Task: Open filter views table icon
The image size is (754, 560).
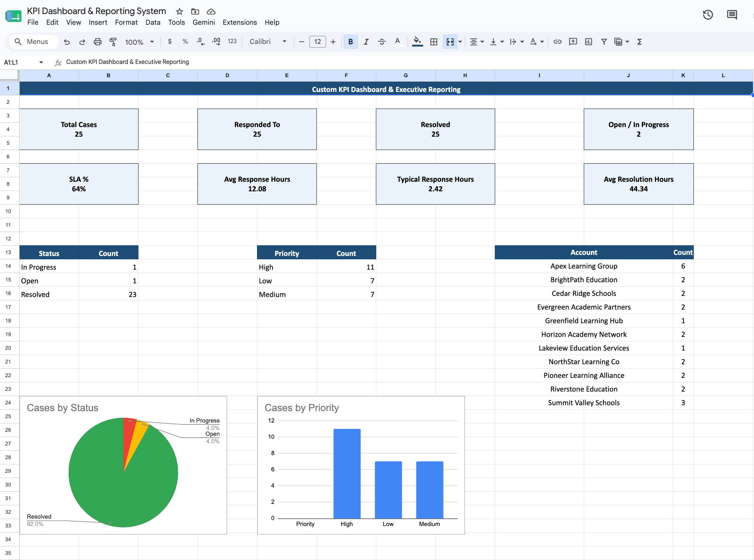Action: [618, 42]
